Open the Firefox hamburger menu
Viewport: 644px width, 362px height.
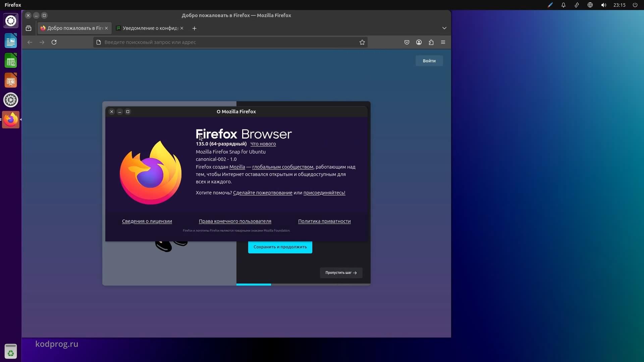[443, 42]
